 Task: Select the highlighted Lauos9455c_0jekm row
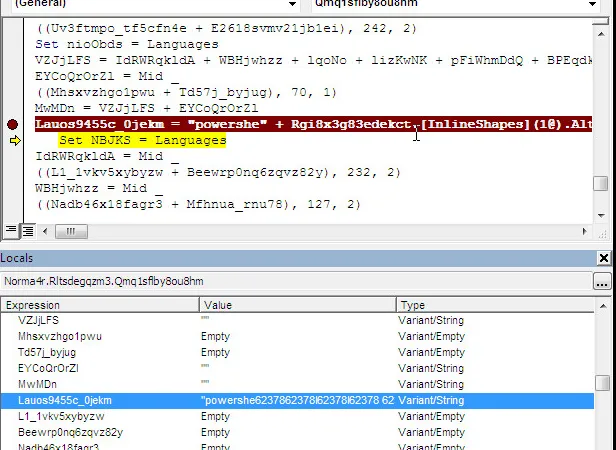tap(297, 400)
